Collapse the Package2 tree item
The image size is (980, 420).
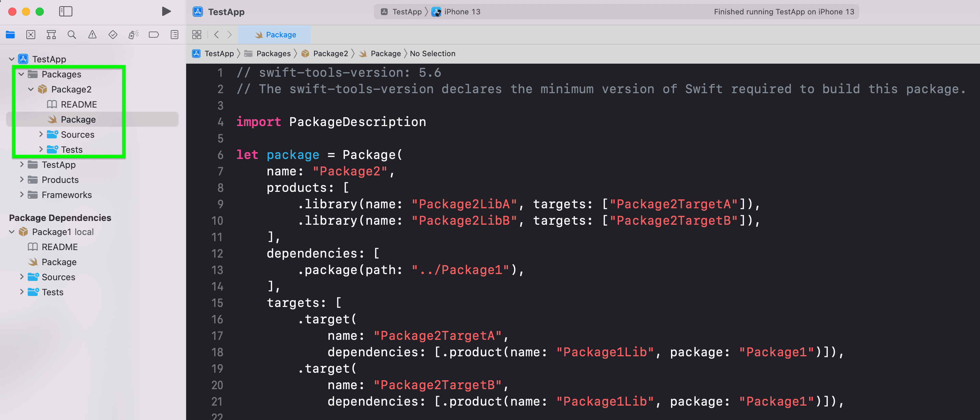[x=31, y=89]
